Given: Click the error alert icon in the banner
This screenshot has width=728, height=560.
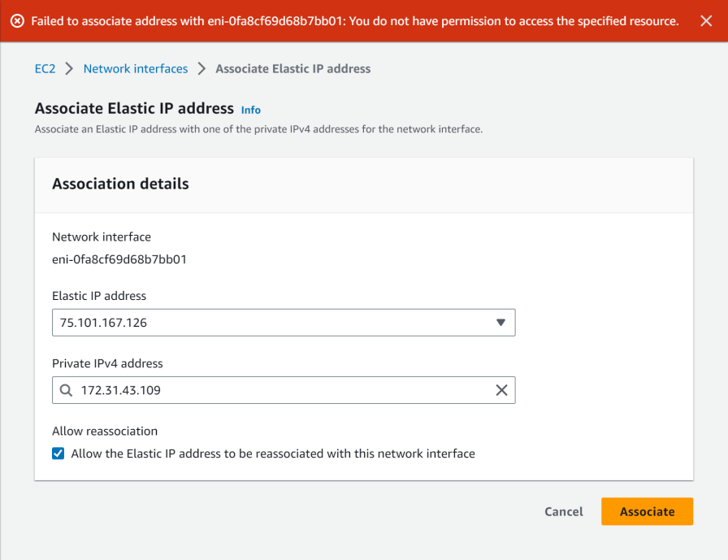Looking at the screenshot, I should (x=18, y=21).
